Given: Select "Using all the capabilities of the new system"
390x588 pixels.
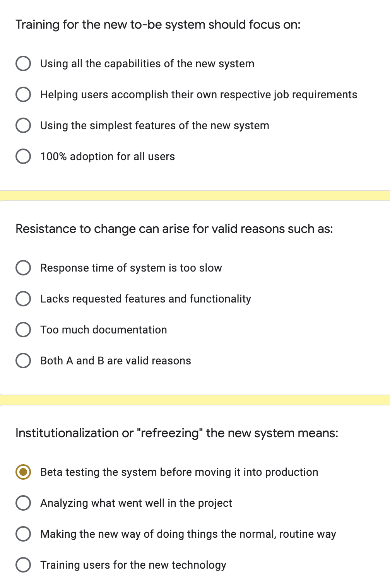Looking at the screenshot, I should coord(23,63).
